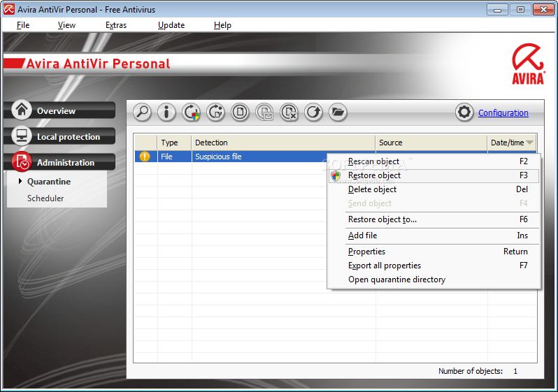Select Open quarantine directory menu entry

coord(434,280)
